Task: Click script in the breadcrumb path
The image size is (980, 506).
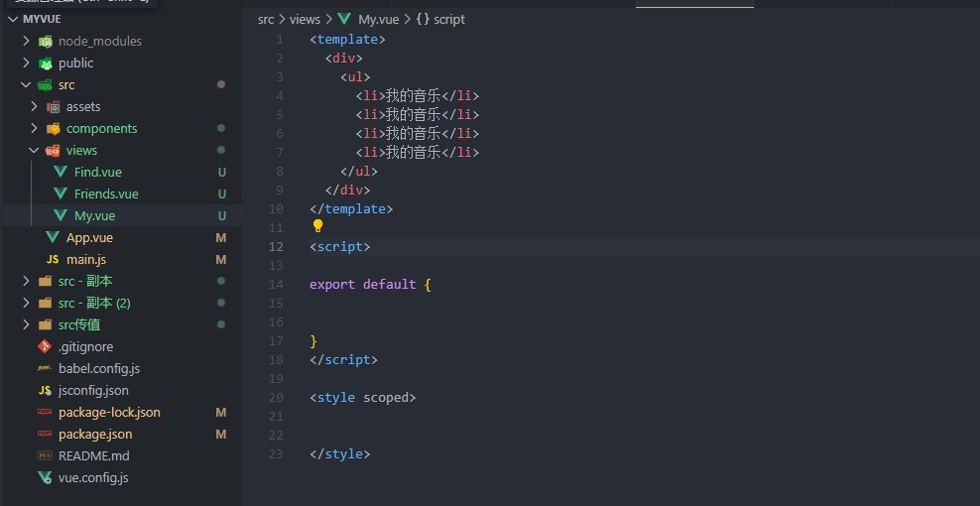Action: [448, 20]
